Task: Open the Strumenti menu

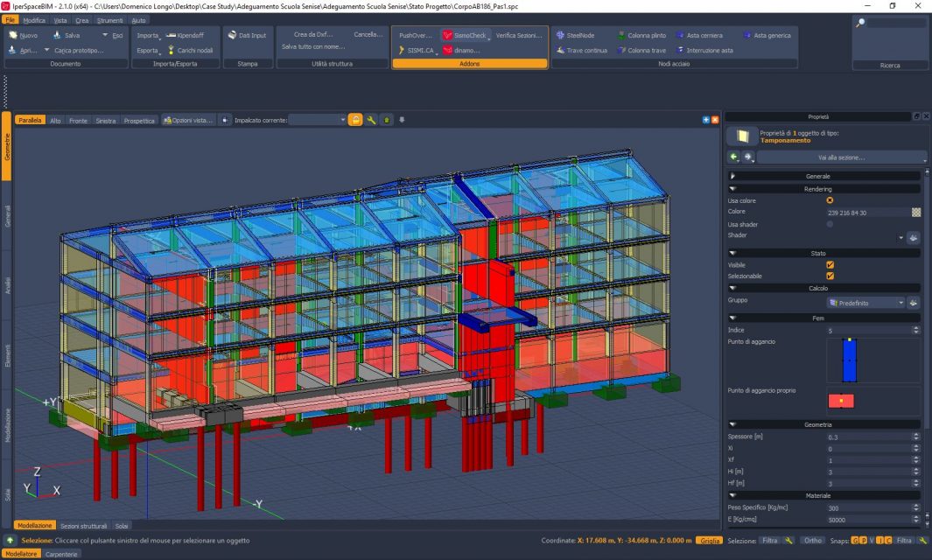Action: click(x=109, y=19)
